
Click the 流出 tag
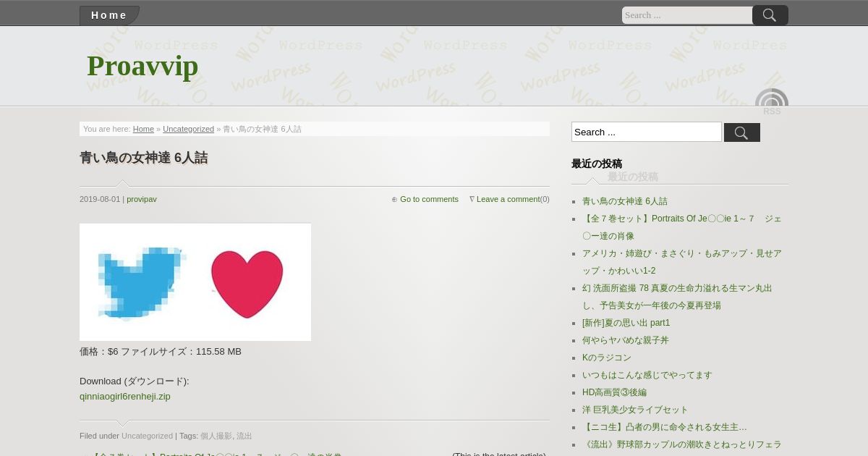pos(244,436)
